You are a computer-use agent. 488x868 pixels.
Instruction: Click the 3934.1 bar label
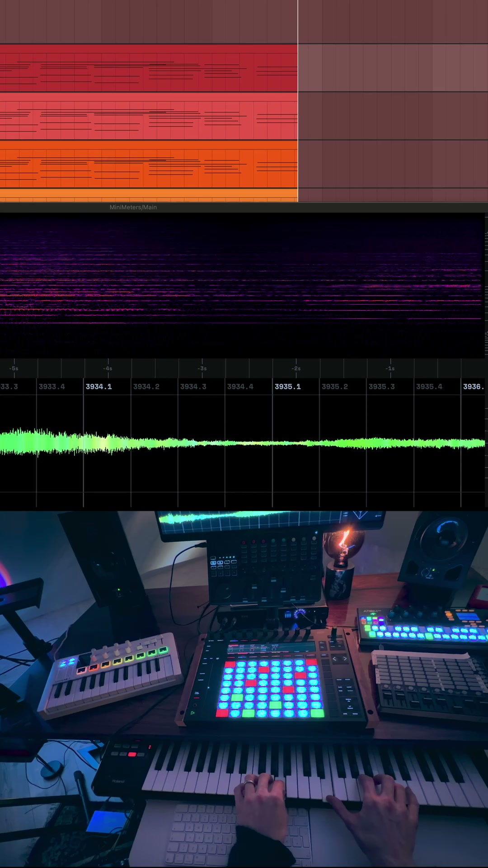coord(99,387)
